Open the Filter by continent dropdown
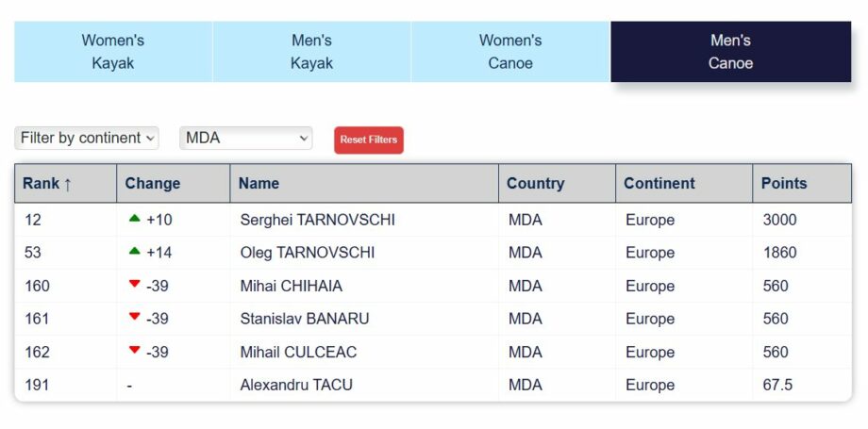 coord(87,138)
